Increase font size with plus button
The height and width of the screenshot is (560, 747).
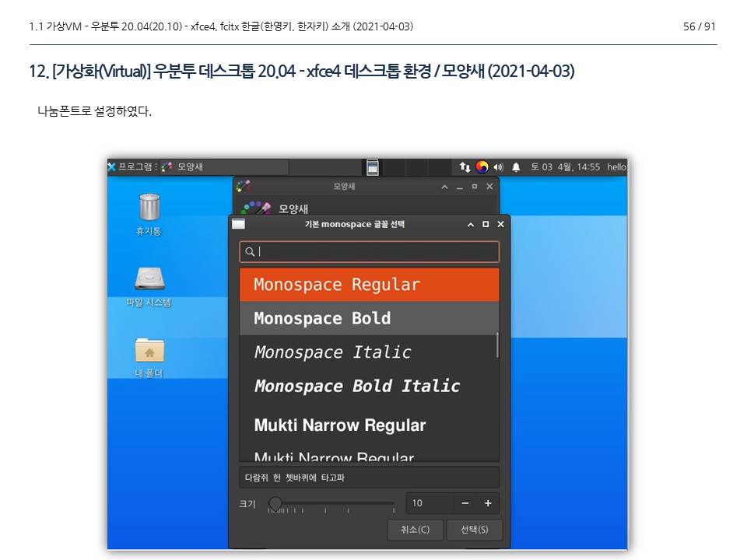pyautogui.click(x=488, y=503)
